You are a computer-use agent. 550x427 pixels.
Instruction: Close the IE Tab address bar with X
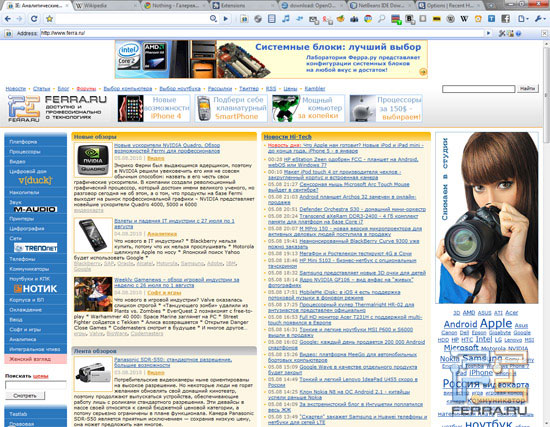(x=544, y=33)
